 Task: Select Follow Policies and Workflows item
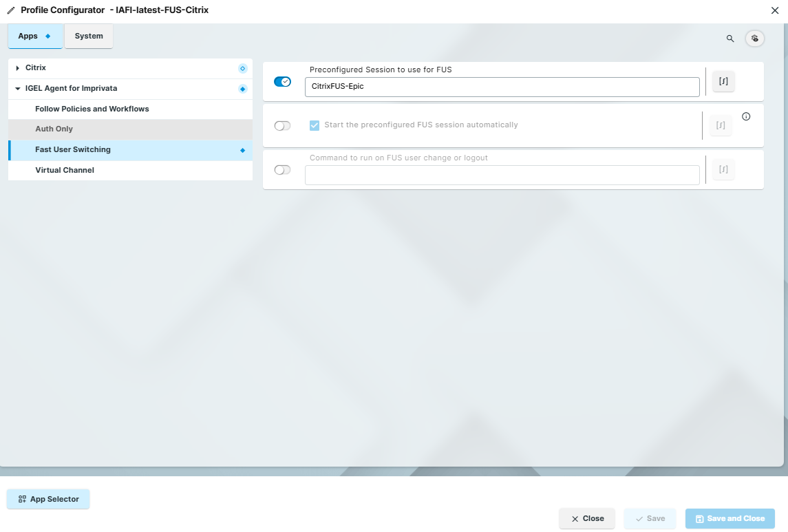[92, 109]
